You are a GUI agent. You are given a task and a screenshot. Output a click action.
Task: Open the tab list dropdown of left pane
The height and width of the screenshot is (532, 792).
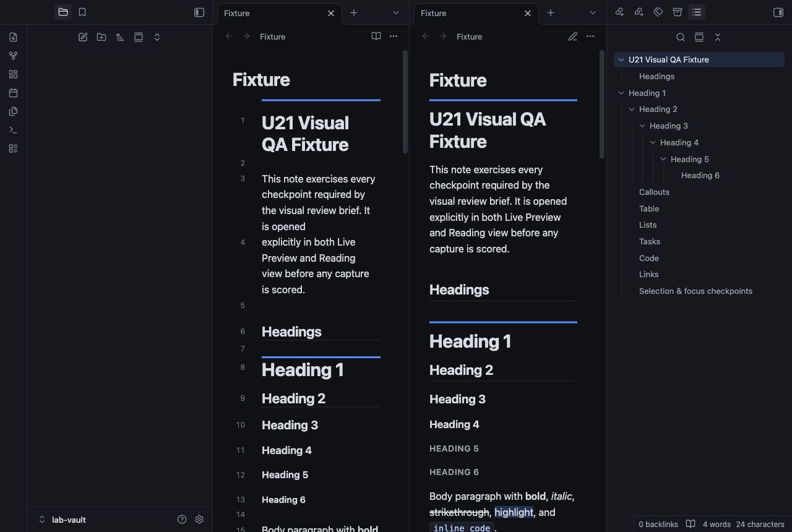point(396,12)
